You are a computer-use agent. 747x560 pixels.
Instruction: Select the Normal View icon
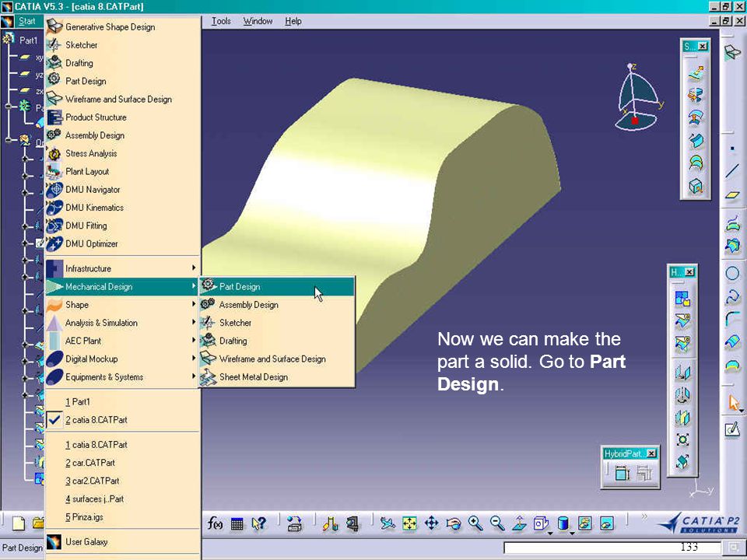pos(519,523)
